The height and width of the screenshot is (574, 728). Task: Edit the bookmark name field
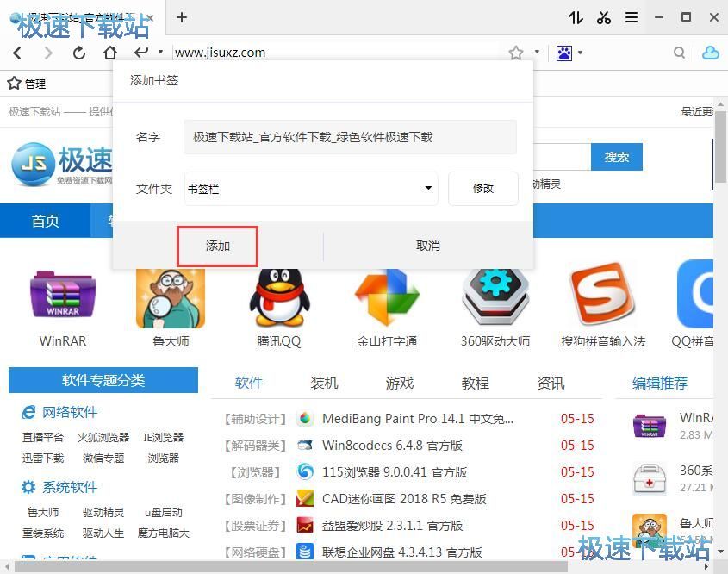tap(350, 137)
